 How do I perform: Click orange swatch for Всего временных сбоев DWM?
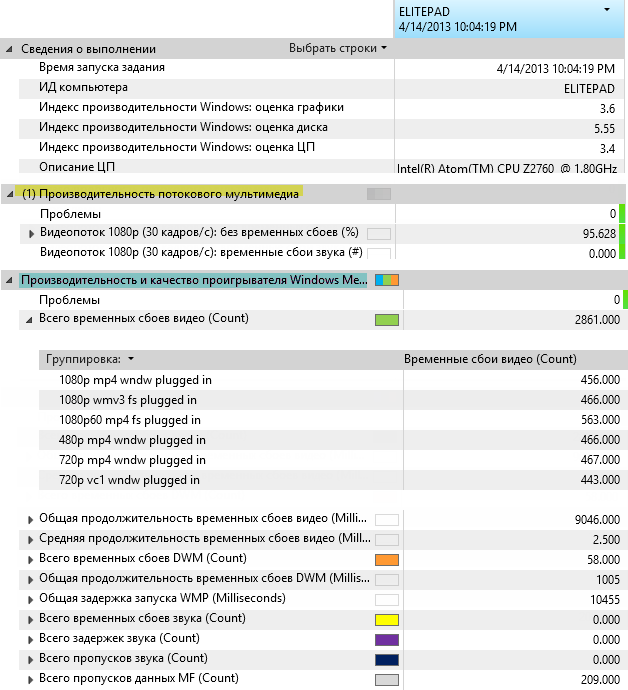[387, 560]
